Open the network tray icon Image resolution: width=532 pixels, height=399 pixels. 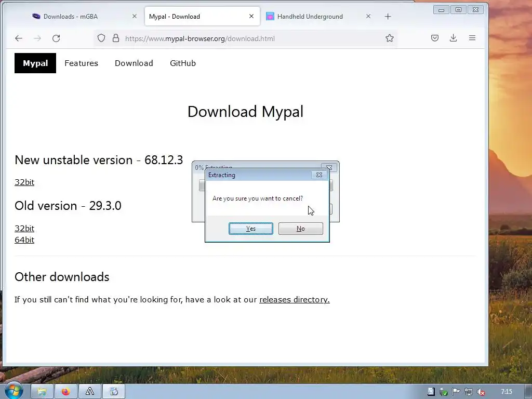(x=469, y=392)
